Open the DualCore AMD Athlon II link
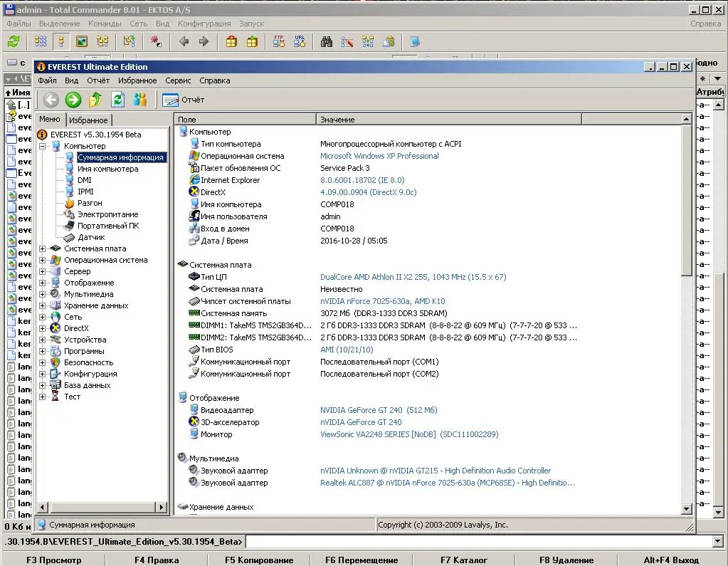Image resolution: width=728 pixels, height=566 pixels. click(413, 277)
